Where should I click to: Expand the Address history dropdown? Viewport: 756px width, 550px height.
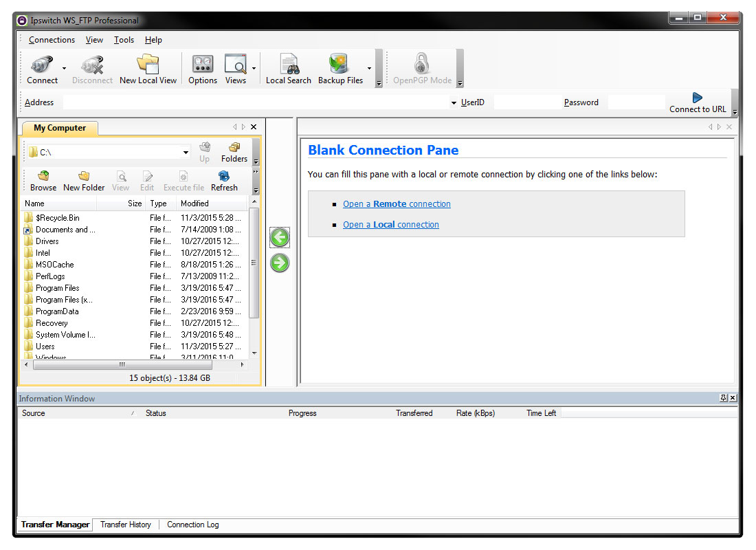point(454,102)
